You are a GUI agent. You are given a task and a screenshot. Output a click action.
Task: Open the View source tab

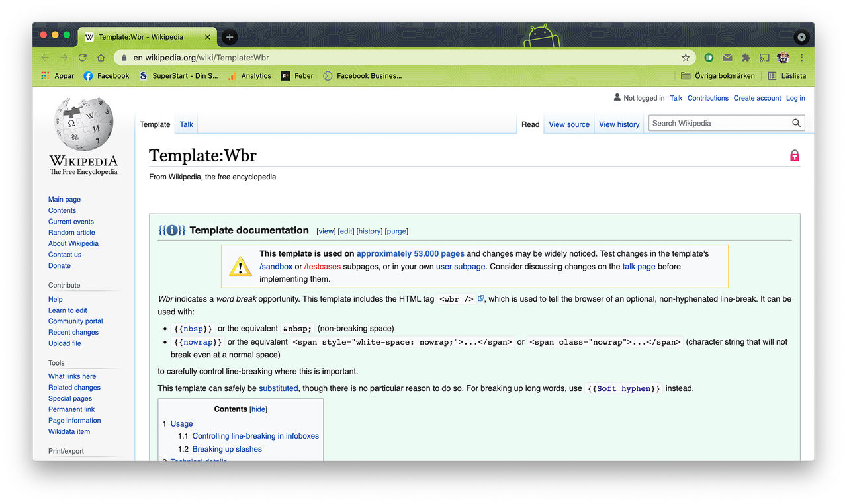click(x=569, y=124)
